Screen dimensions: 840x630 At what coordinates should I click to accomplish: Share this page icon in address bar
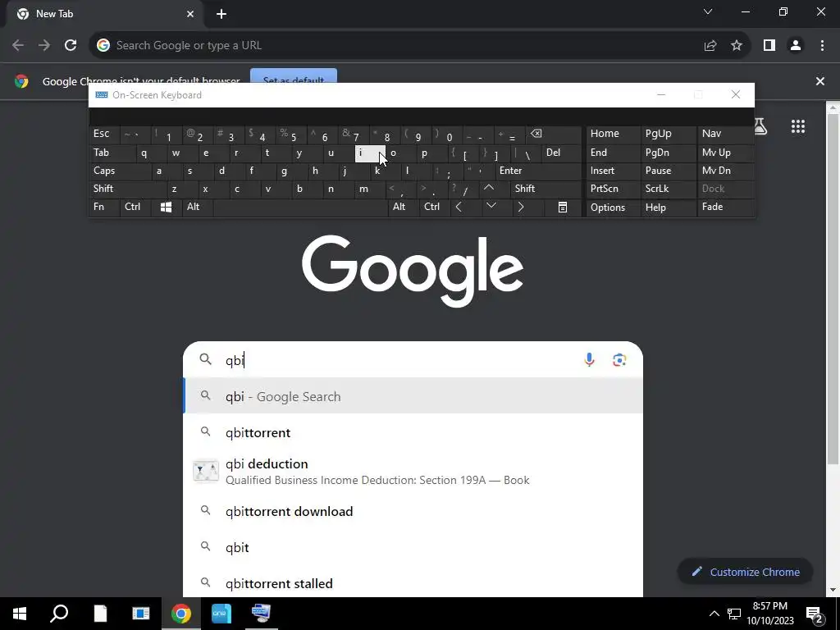[710, 46]
